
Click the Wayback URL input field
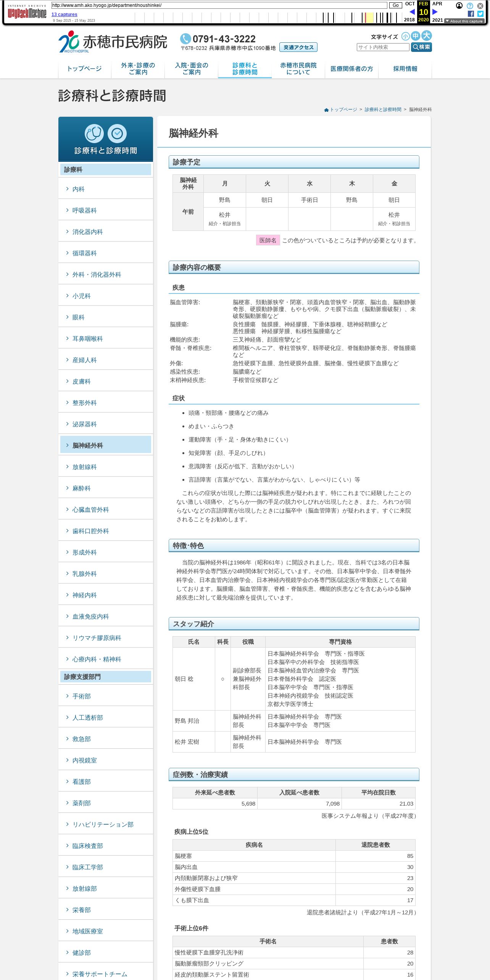(219, 5)
